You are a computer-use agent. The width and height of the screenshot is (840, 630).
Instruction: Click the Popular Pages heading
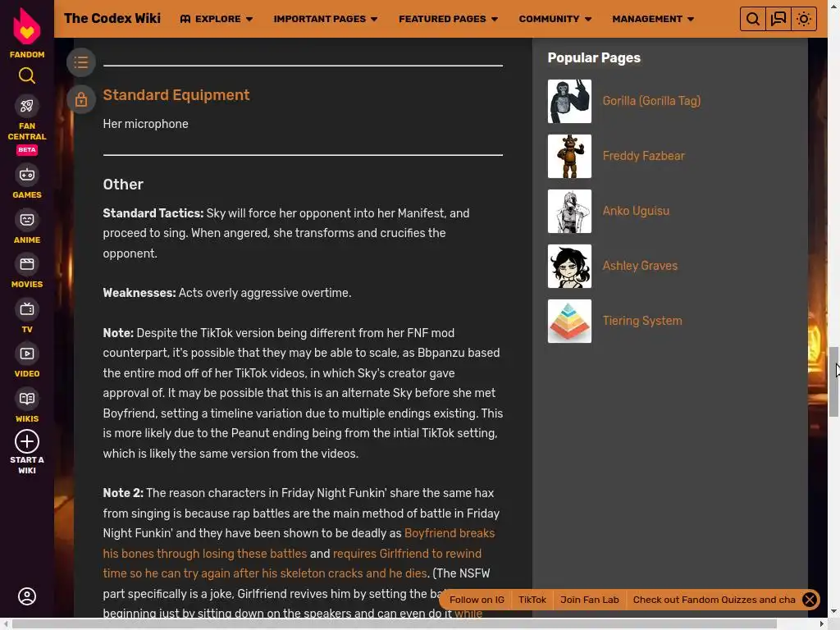pyautogui.click(x=594, y=58)
